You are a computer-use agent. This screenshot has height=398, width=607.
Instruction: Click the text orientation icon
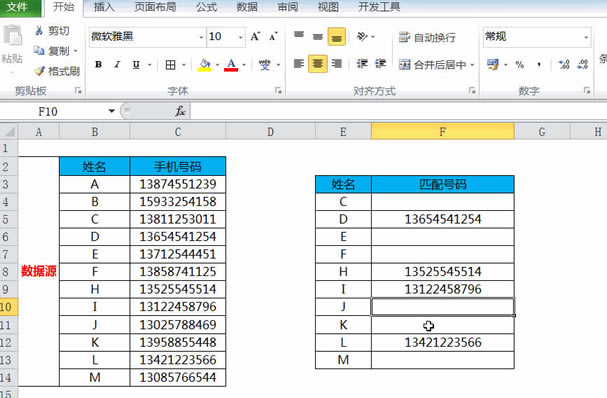362,36
